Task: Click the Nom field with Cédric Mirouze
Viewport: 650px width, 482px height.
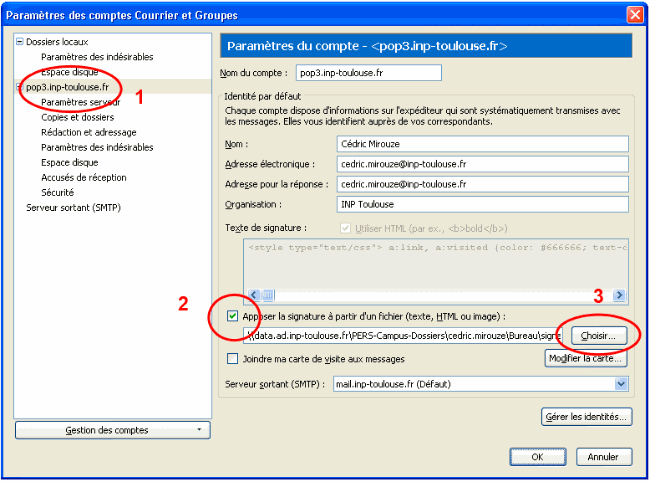Action: (x=483, y=144)
